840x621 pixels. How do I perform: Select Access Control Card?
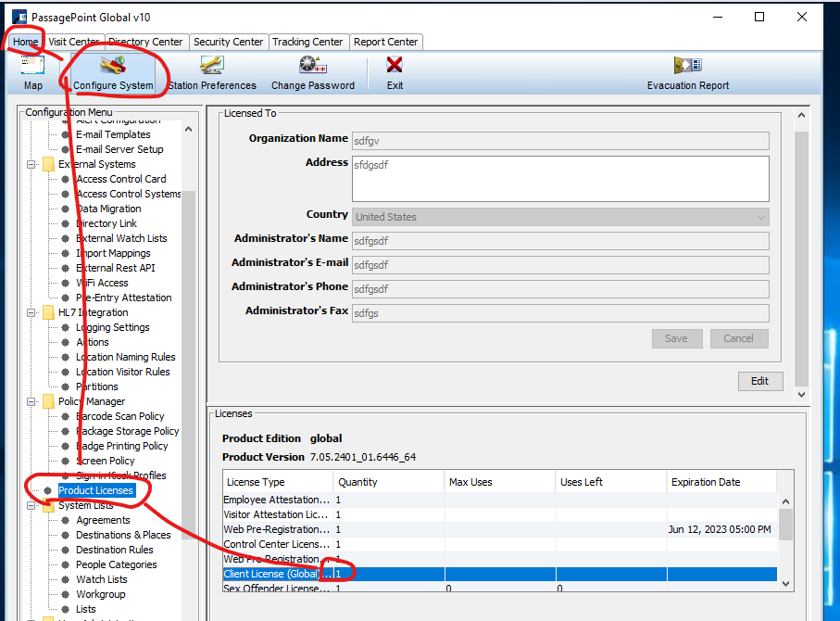(x=121, y=179)
